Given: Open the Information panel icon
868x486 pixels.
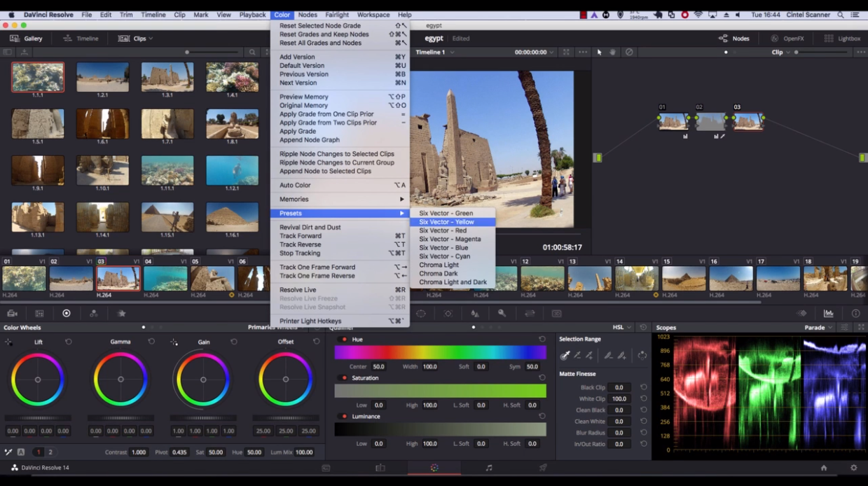Looking at the screenshot, I should pyautogui.click(x=855, y=314).
